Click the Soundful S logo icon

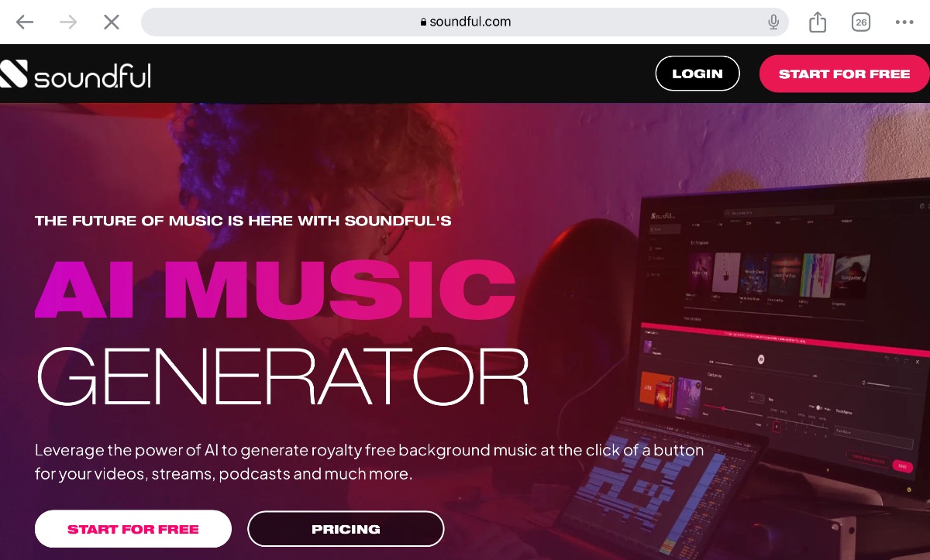click(13, 74)
